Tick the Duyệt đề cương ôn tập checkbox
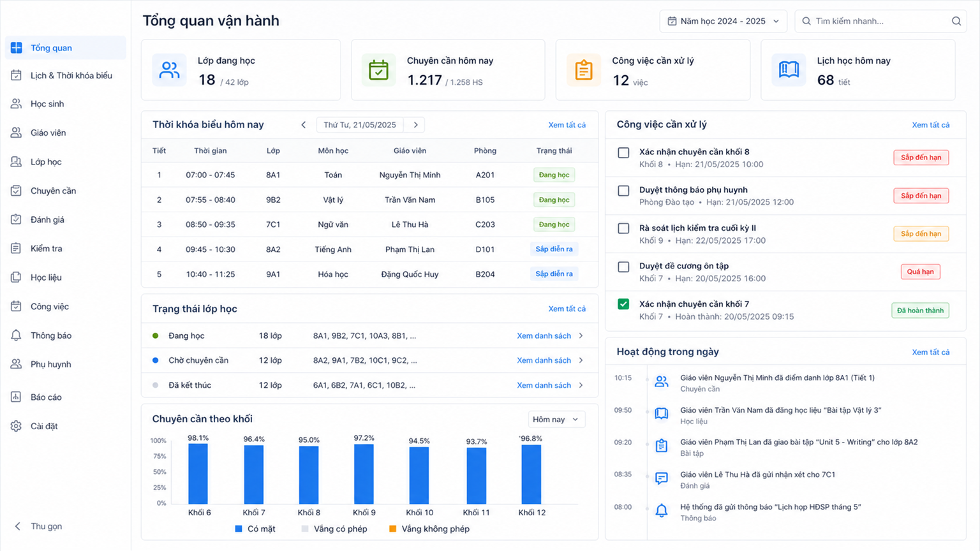Image resolution: width=980 pixels, height=551 pixels. (623, 267)
